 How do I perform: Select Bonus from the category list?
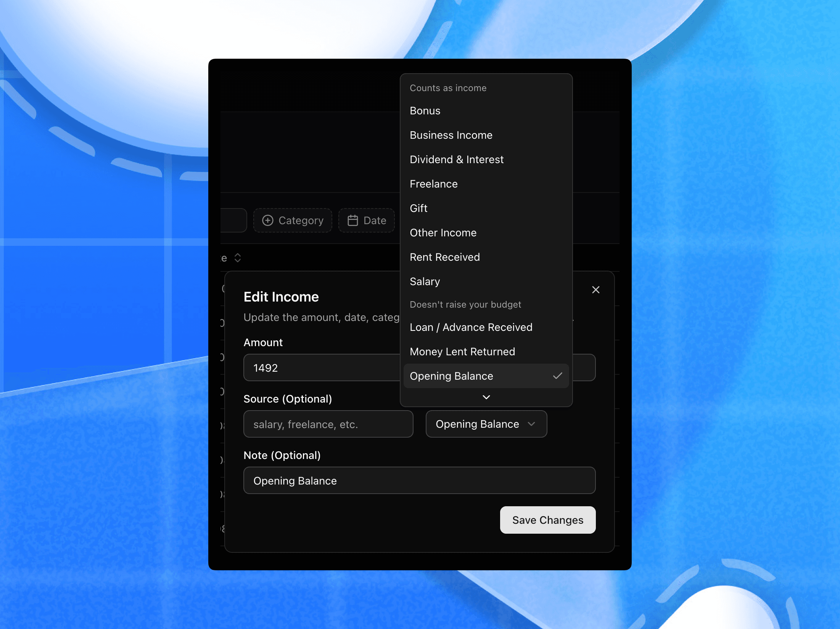click(486, 111)
